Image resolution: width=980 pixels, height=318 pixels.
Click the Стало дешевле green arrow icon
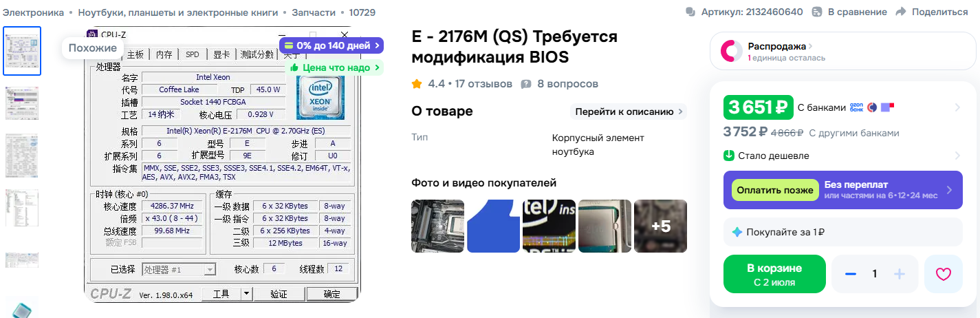729,156
